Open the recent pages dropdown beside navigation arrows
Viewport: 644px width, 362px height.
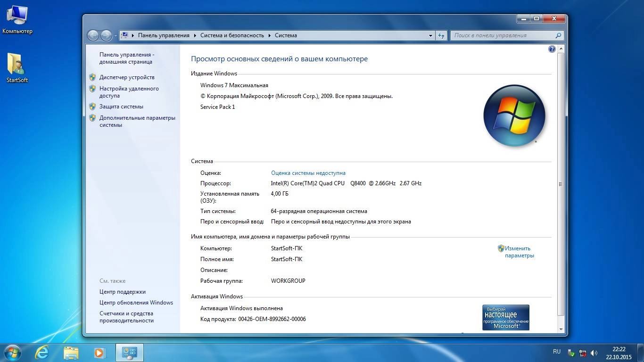click(116, 36)
